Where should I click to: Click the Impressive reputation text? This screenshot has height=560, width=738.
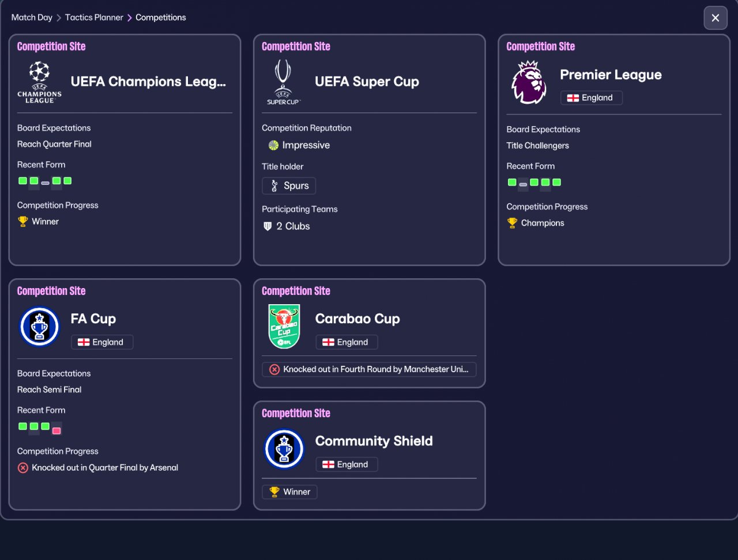pyautogui.click(x=306, y=145)
